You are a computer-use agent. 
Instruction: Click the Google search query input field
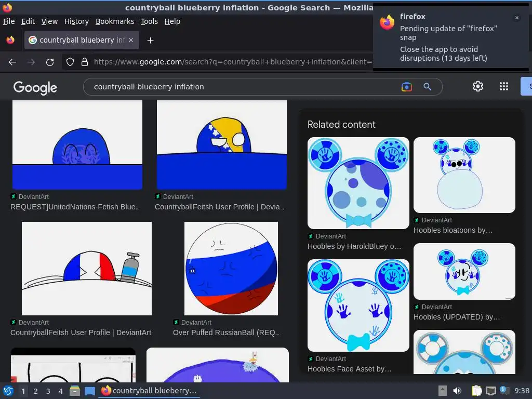click(244, 87)
